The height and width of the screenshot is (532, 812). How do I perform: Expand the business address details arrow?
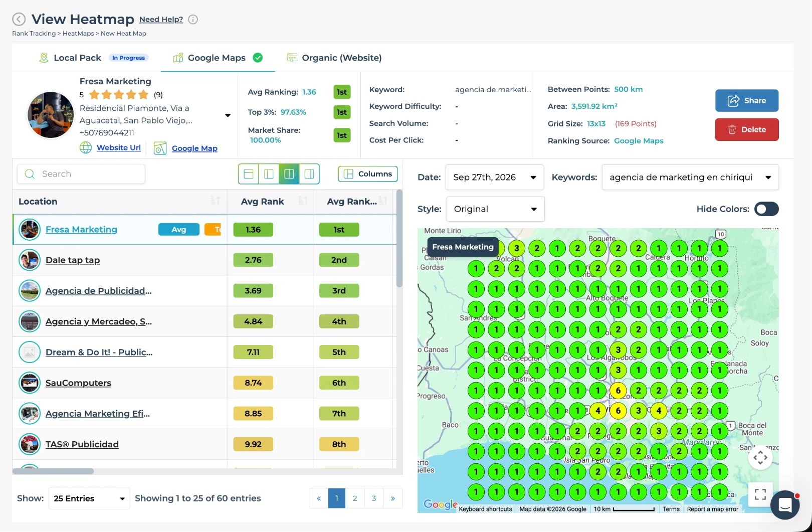(228, 115)
